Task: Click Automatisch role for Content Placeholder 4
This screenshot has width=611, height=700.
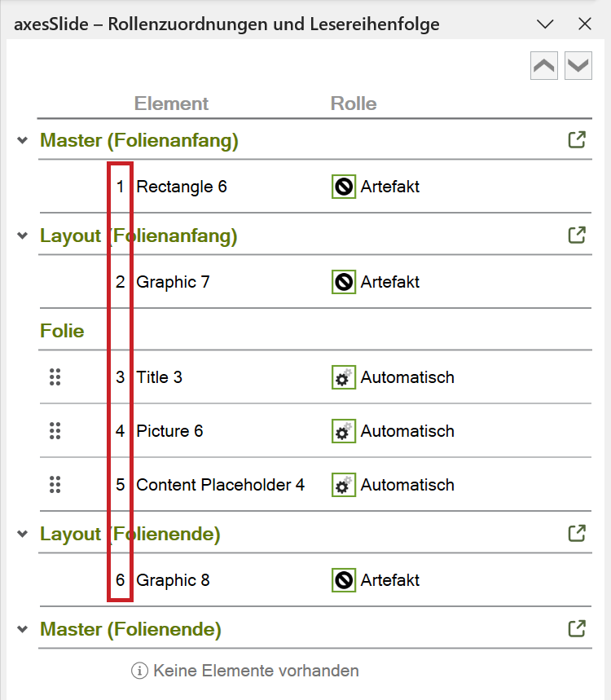Action: coord(393,485)
